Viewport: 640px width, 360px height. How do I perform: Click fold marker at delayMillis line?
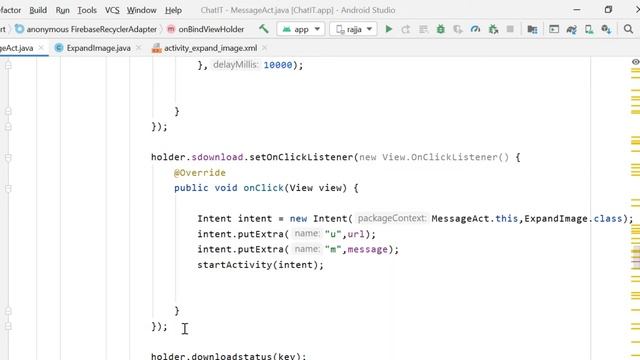coord(8,65)
